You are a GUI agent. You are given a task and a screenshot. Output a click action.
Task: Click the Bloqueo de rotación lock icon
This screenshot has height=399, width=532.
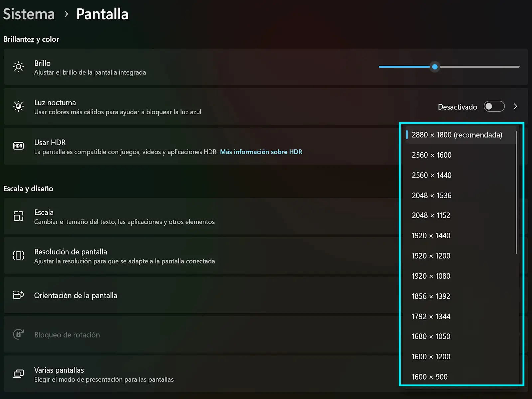click(x=18, y=334)
